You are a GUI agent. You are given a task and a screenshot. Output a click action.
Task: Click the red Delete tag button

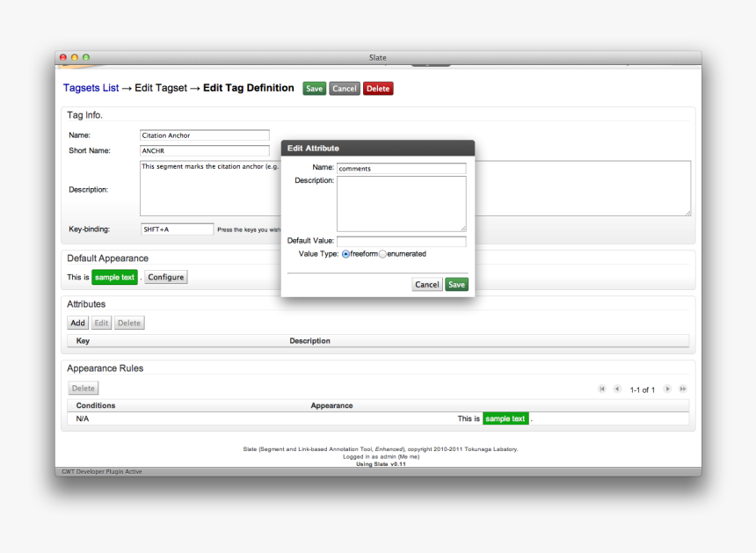tap(378, 89)
